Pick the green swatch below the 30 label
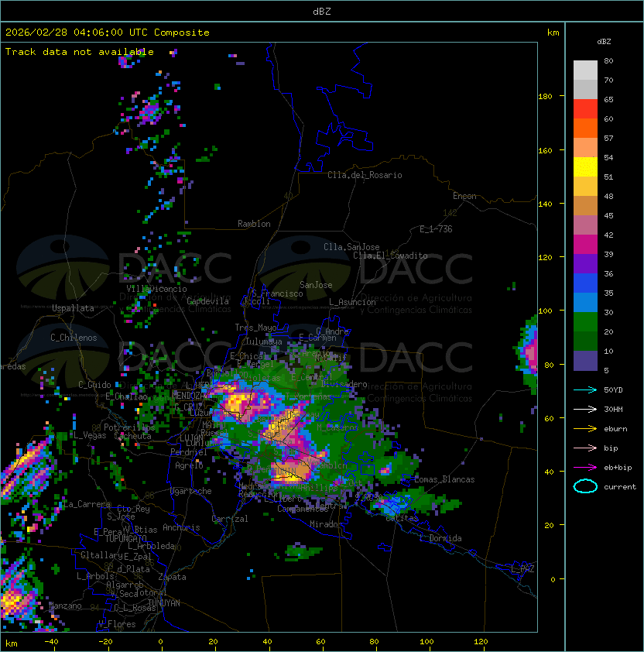 585,322
